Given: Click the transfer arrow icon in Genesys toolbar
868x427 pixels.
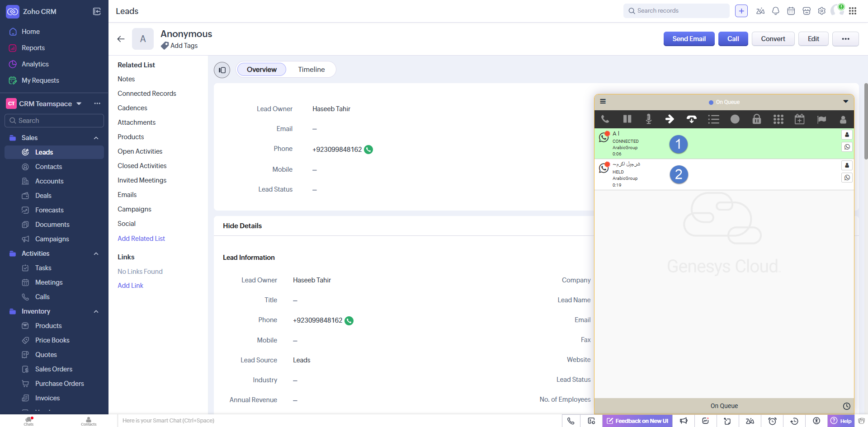Looking at the screenshot, I should [670, 119].
